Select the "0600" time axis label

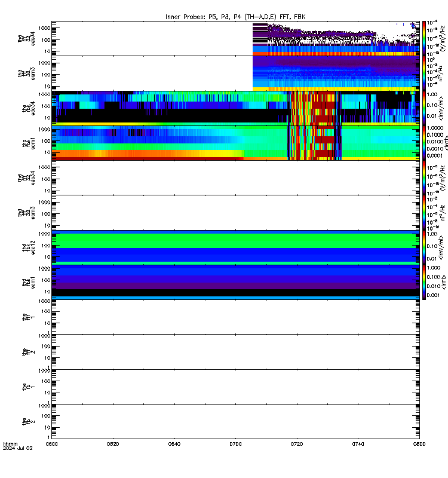coord(51,444)
